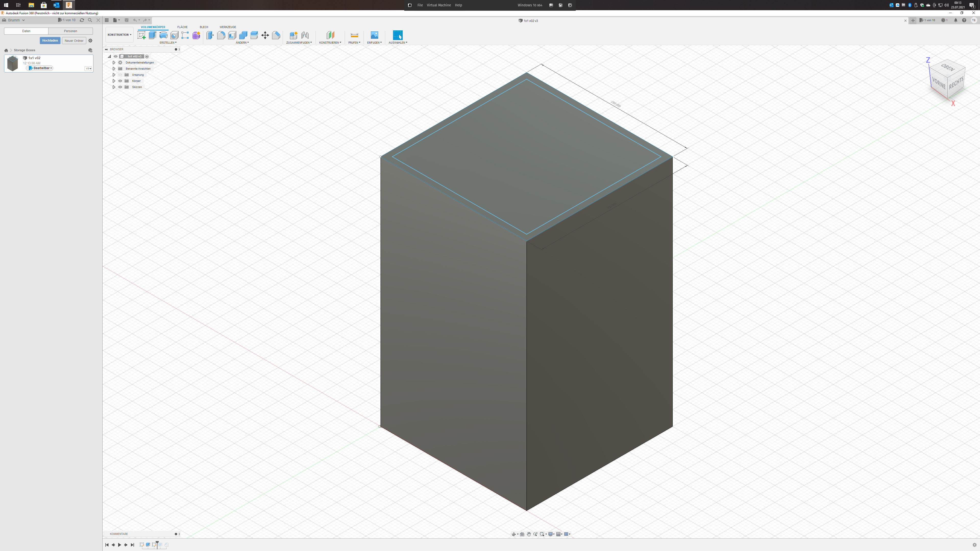The image size is (980, 551).
Task: Click the Neuer Ordner button
Action: [x=74, y=41]
